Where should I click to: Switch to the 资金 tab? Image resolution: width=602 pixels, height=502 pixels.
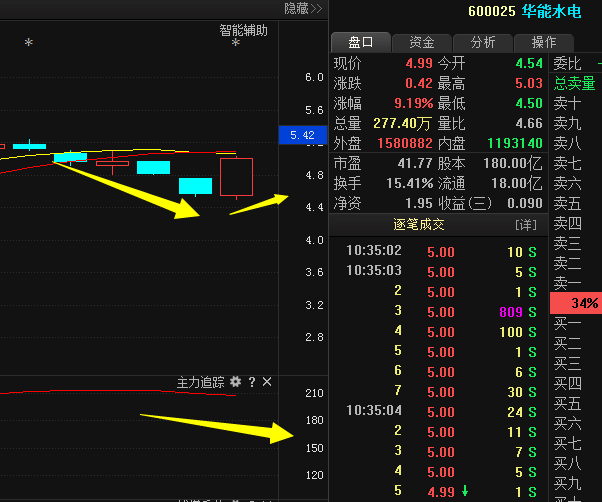[x=422, y=42]
